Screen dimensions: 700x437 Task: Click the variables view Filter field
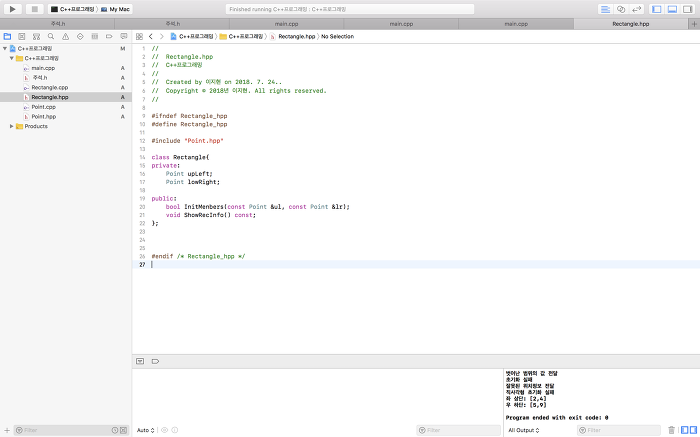coord(458,430)
